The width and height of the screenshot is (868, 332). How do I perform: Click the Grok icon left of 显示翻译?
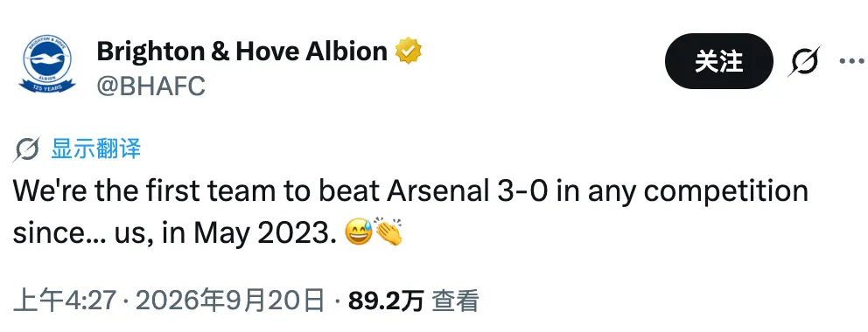tap(27, 149)
